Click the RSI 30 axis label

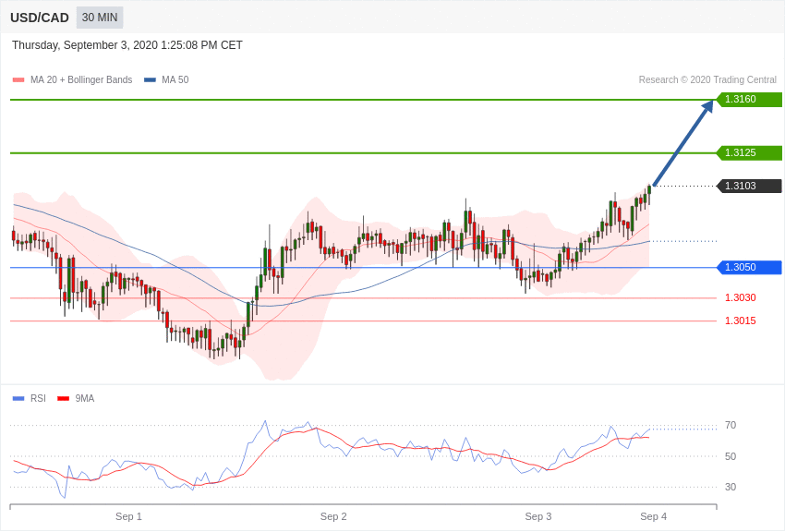[731, 487]
